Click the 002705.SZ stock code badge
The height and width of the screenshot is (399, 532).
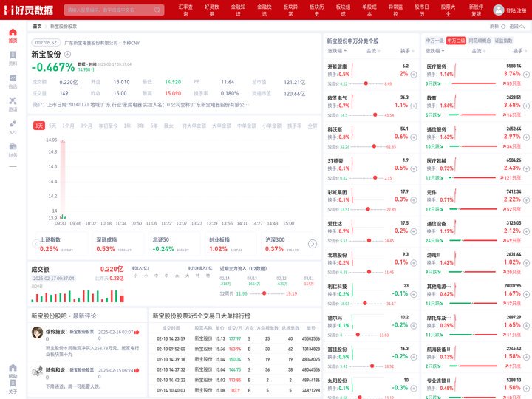[46, 43]
